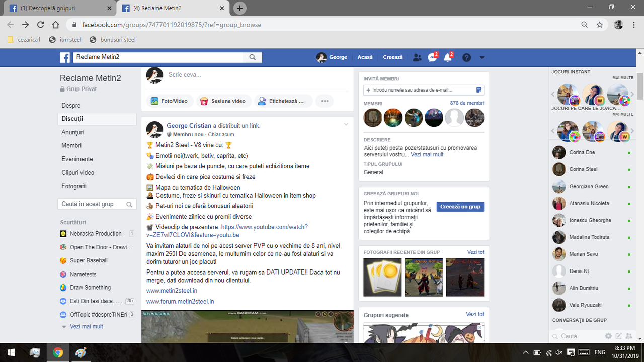Click the create group chat icon
The image size is (644, 362).
(629, 336)
